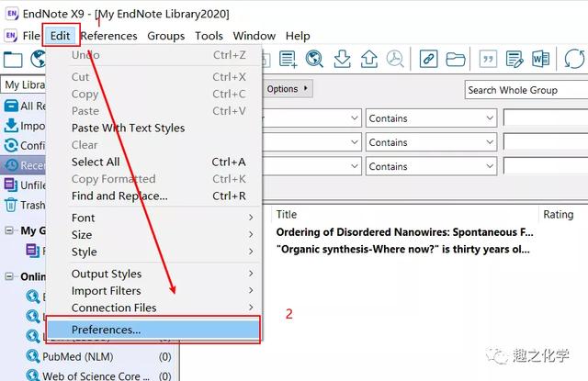
Task: Select Unfiled group in sidebar
Action: click(x=24, y=185)
